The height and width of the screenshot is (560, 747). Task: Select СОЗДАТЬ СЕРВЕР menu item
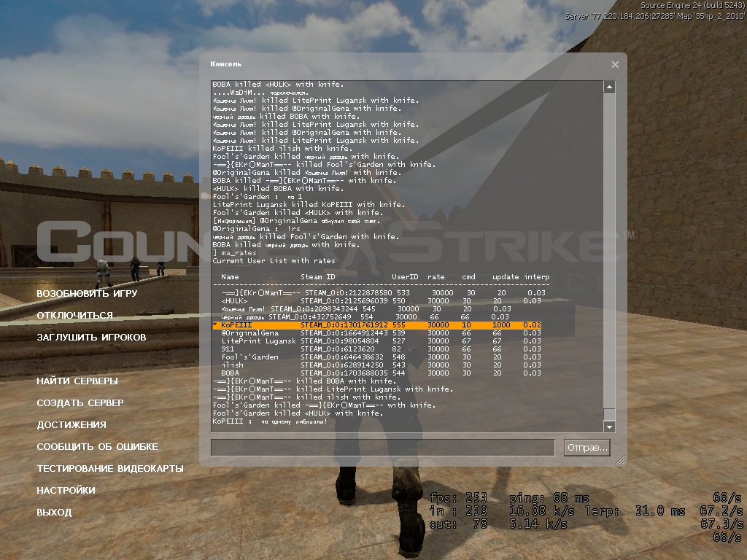click(x=80, y=402)
